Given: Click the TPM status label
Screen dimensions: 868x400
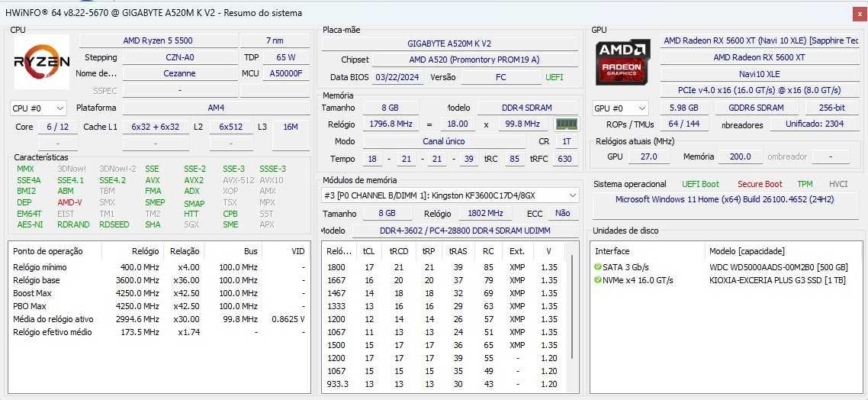Looking at the screenshot, I should coord(805,184).
